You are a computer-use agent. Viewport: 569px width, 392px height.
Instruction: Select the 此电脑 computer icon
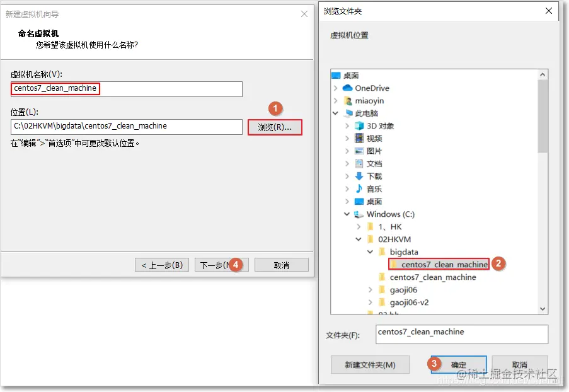tap(350, 113)
